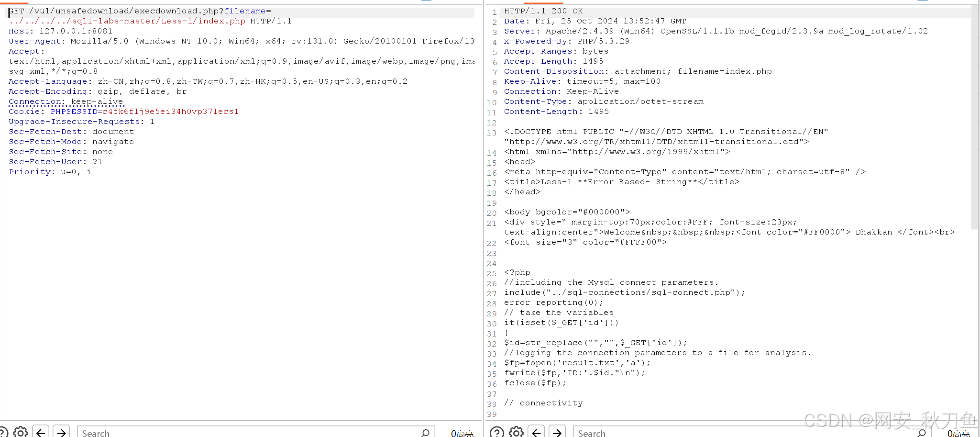The height and width of the screenshot is (437, 980).
Task: Click the HTTP/1.1 200 OK status line
Action: point(543,11)
